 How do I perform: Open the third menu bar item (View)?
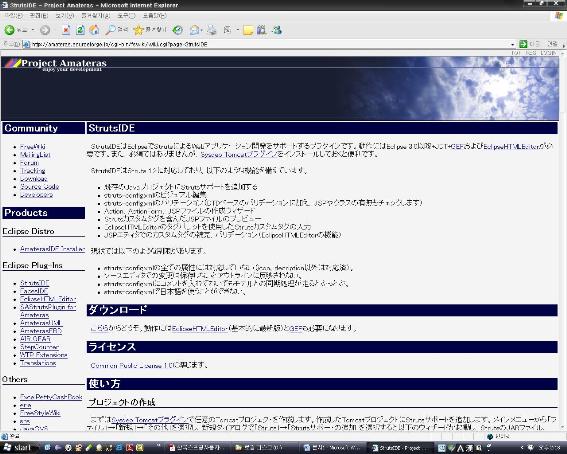[65, 16]
